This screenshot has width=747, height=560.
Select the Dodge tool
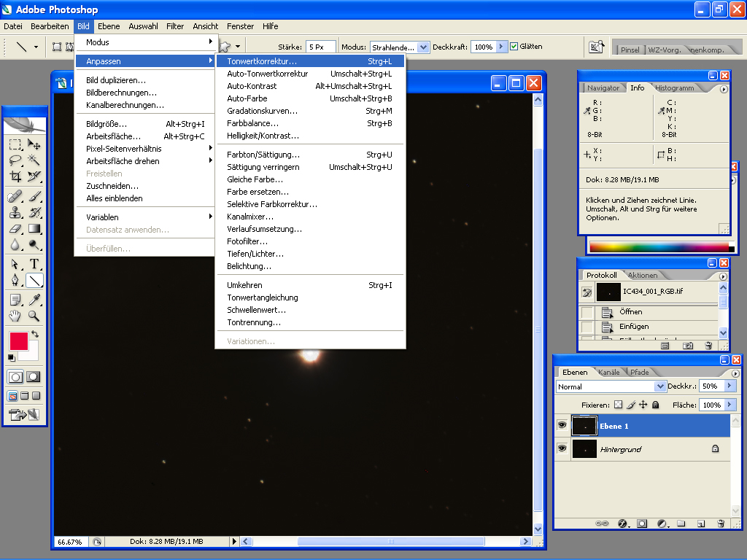[34, 245]
